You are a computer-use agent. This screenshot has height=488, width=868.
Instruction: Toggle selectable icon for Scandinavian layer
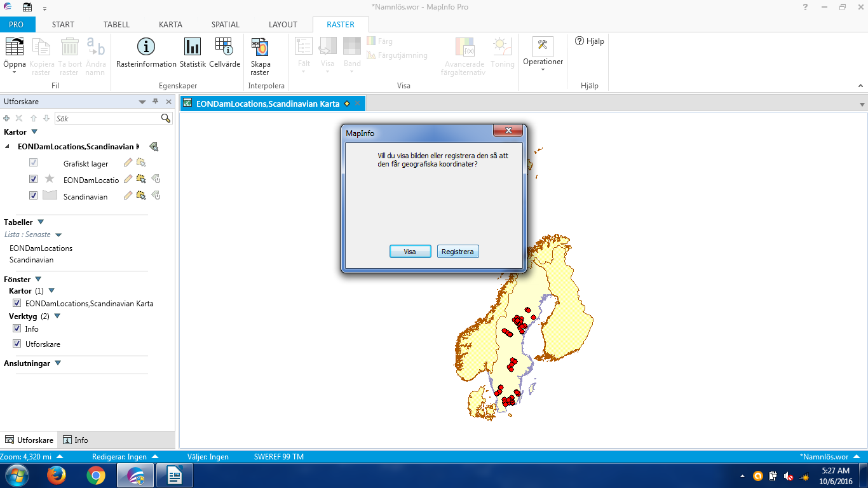(140, 195)
